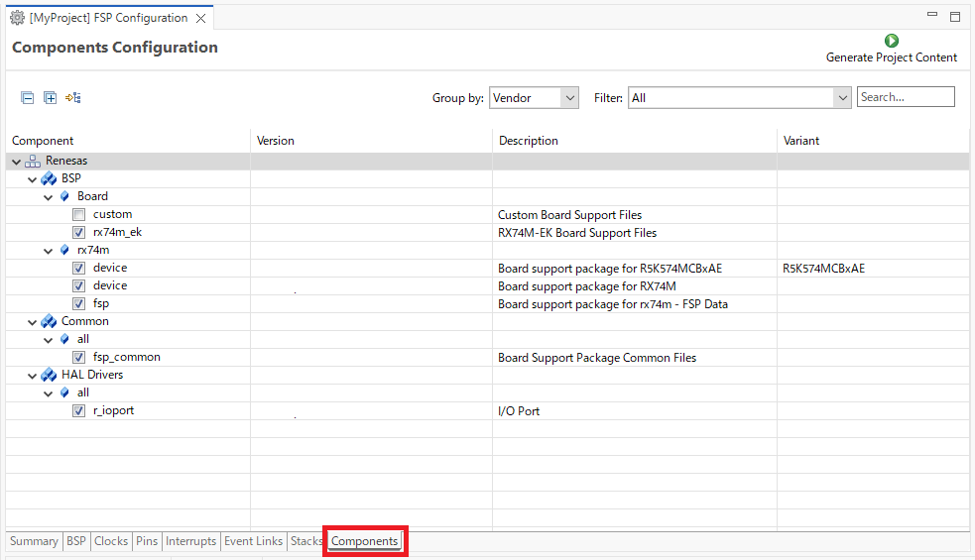Toggle the fsp_common checkbox
Viewport: 975px width, 560px height.
(79, 358)
